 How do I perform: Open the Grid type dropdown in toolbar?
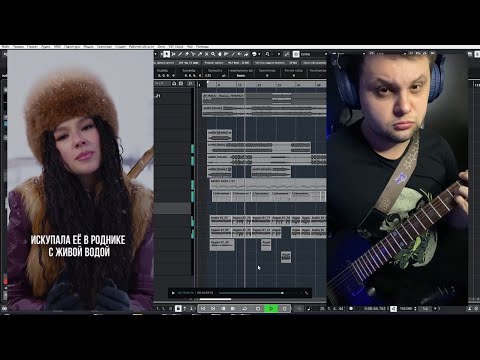(313, 54)
